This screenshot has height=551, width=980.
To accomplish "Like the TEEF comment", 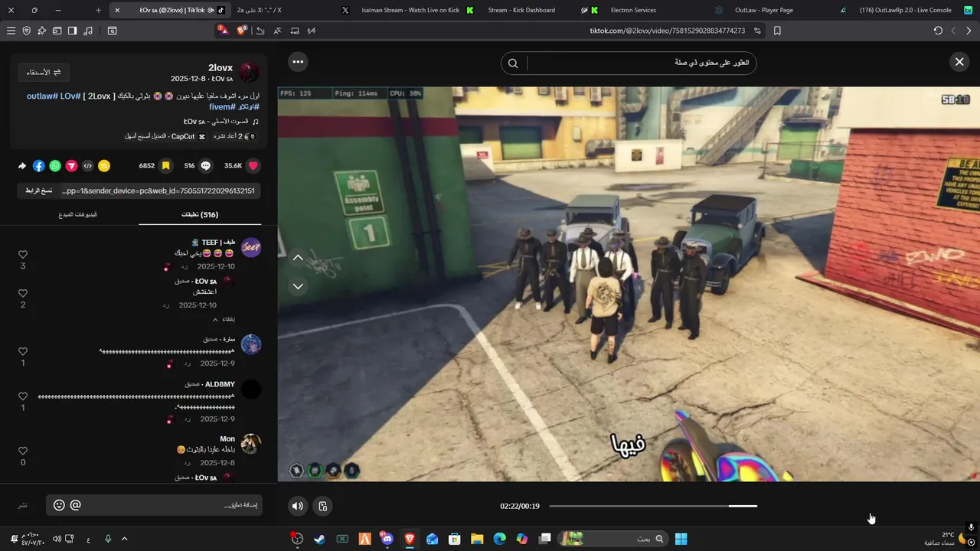I will 23,254.
